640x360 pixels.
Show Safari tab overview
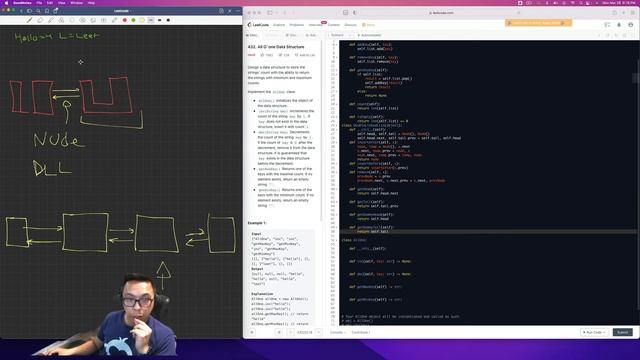[633, 13]
